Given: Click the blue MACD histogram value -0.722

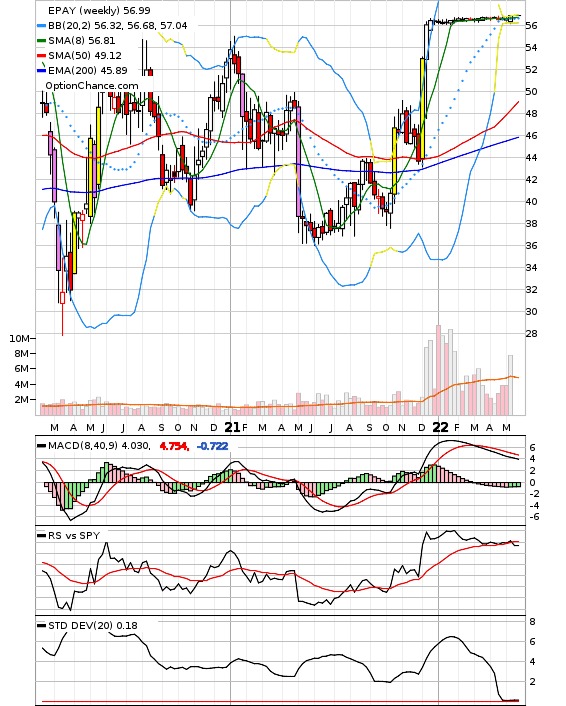Looking at the screenshot, I should click(213, 446).
